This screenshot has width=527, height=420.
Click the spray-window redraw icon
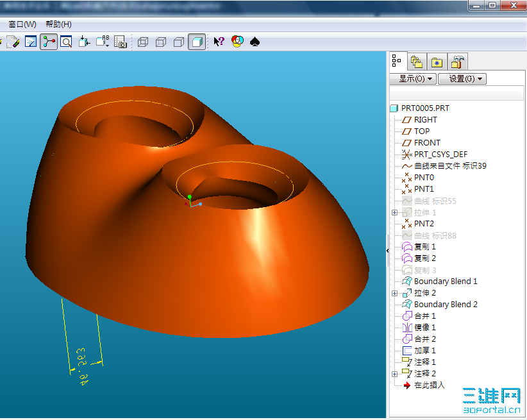pyautogui.click(x=31, y=42)
